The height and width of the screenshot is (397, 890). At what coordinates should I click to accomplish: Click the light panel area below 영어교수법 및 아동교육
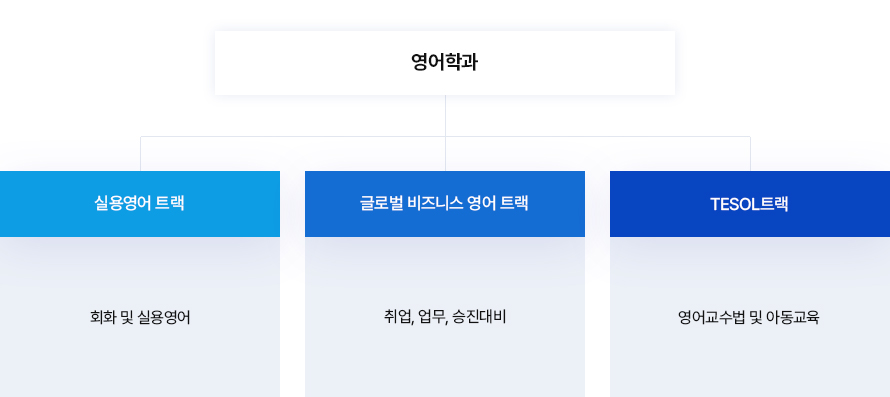tap(750, 362)
